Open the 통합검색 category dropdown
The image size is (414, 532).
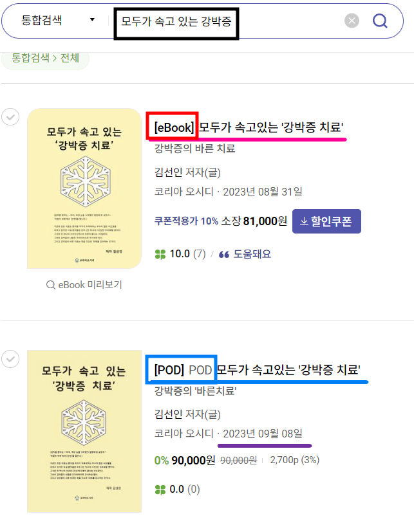(58, 20)
